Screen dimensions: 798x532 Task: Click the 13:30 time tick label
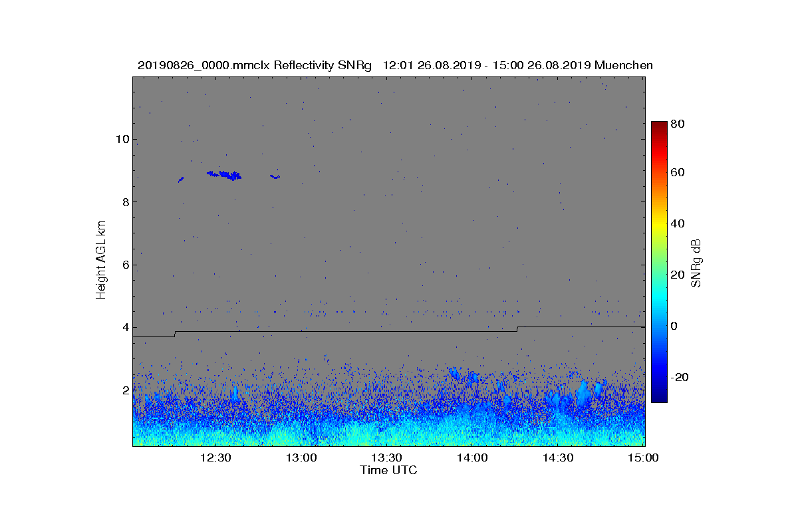(386, 458)
